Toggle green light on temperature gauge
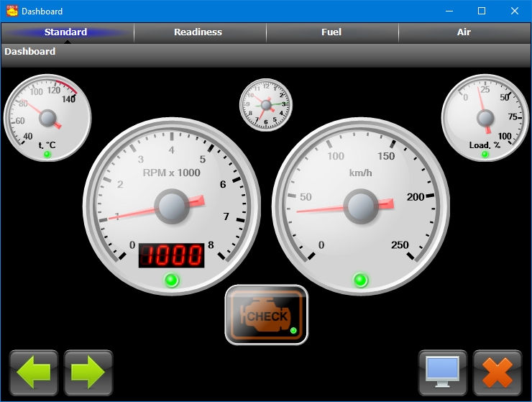532x402 pixels. coord(47,155)
